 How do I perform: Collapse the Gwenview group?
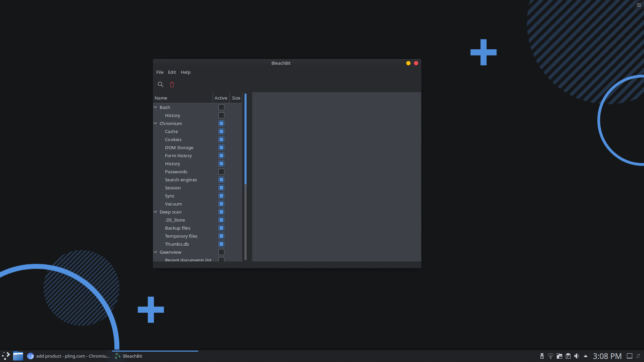tap(155, 252)
